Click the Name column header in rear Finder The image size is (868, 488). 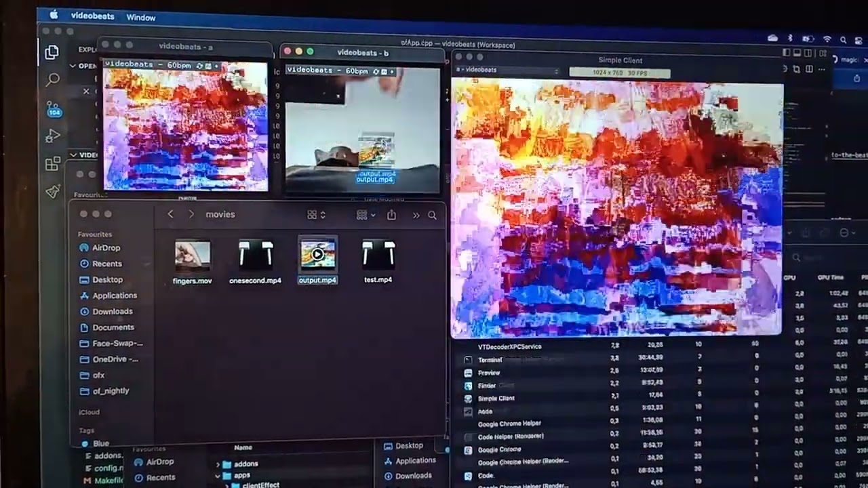(x=243, y=447)
